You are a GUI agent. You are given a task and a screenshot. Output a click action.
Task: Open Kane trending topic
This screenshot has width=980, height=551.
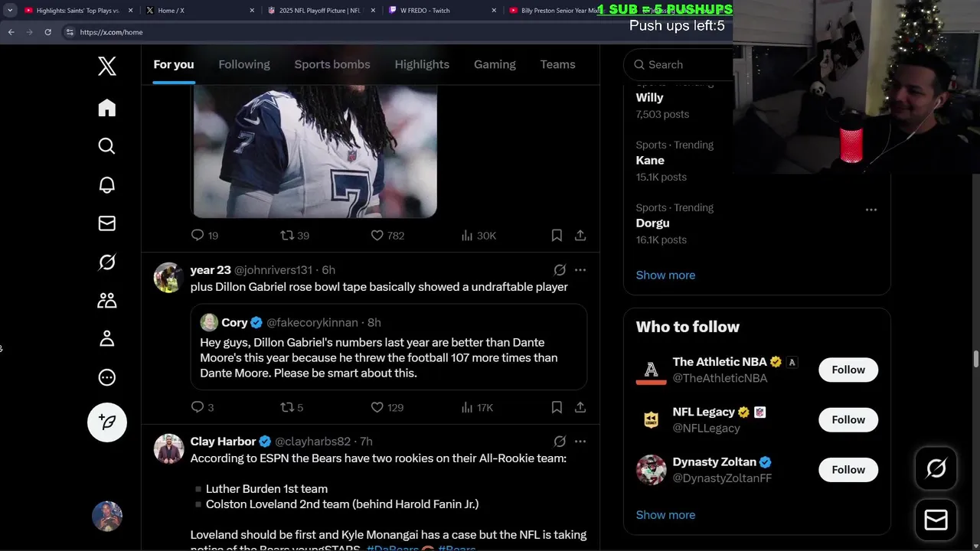pyautogui.click(x=650, y=160)
